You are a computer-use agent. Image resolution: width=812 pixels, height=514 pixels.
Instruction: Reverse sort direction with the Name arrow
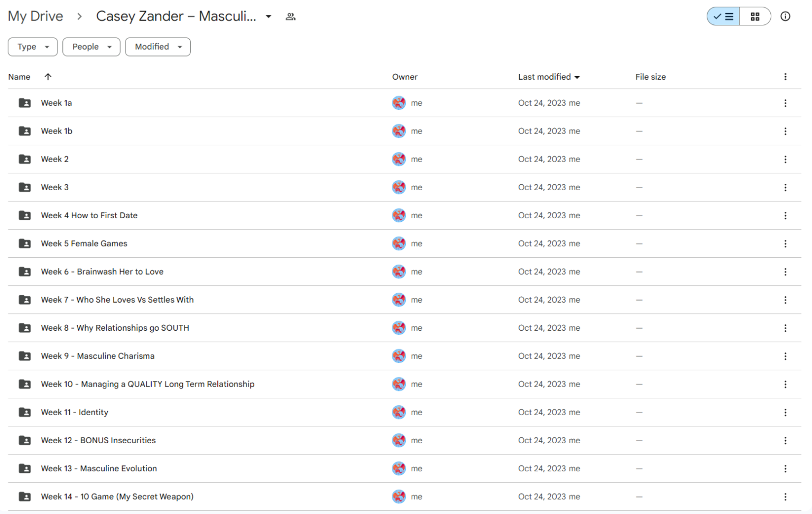click(x=48, y=77)
